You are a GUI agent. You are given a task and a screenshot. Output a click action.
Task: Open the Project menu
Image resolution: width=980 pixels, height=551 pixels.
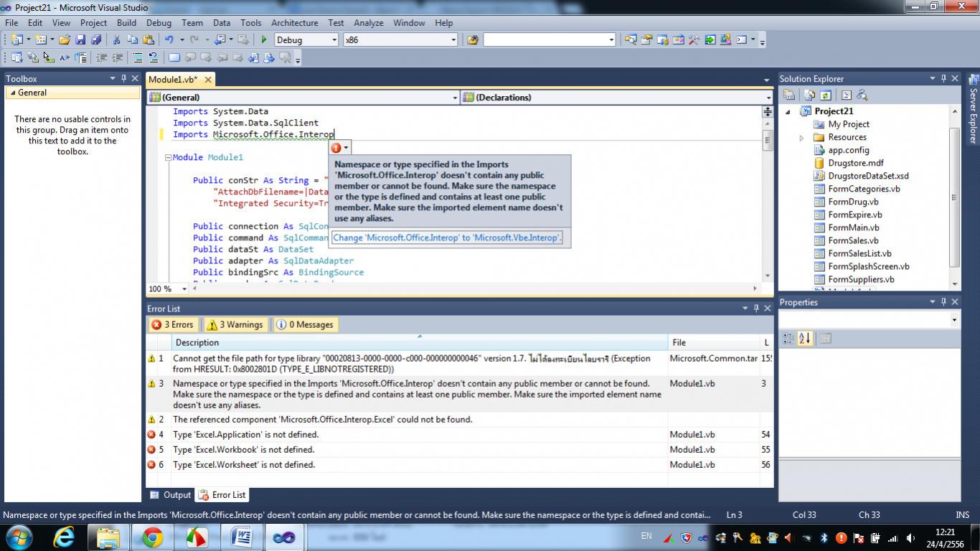(x=93, y=23)
